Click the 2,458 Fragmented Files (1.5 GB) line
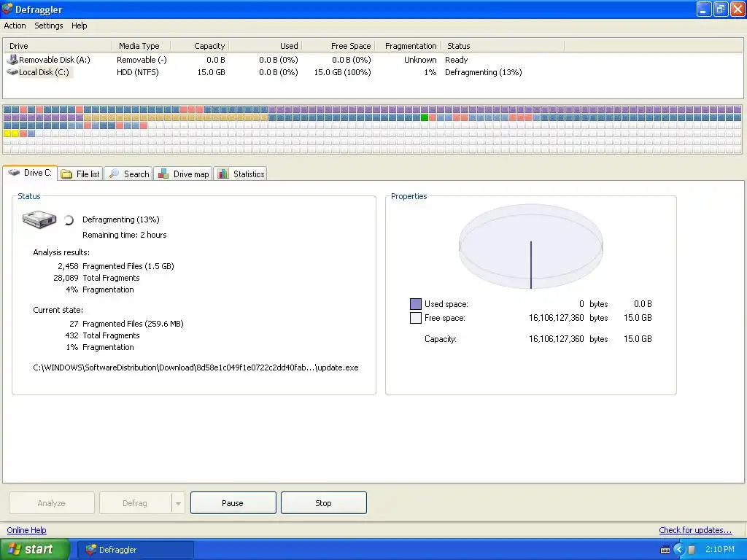Screen dimensions: 747x560 point(116,266)
